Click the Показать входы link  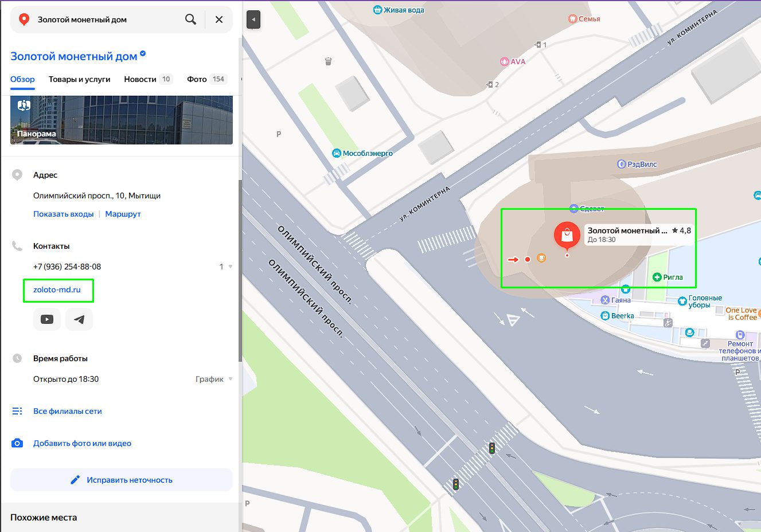[x=63, y=214]
